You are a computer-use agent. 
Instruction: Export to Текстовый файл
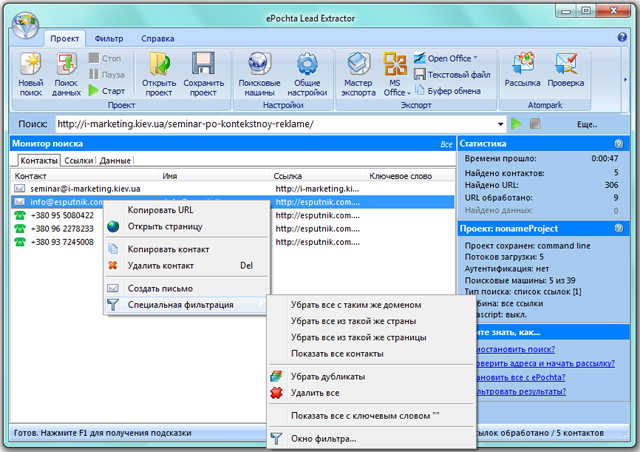click(x=452, y=75)
